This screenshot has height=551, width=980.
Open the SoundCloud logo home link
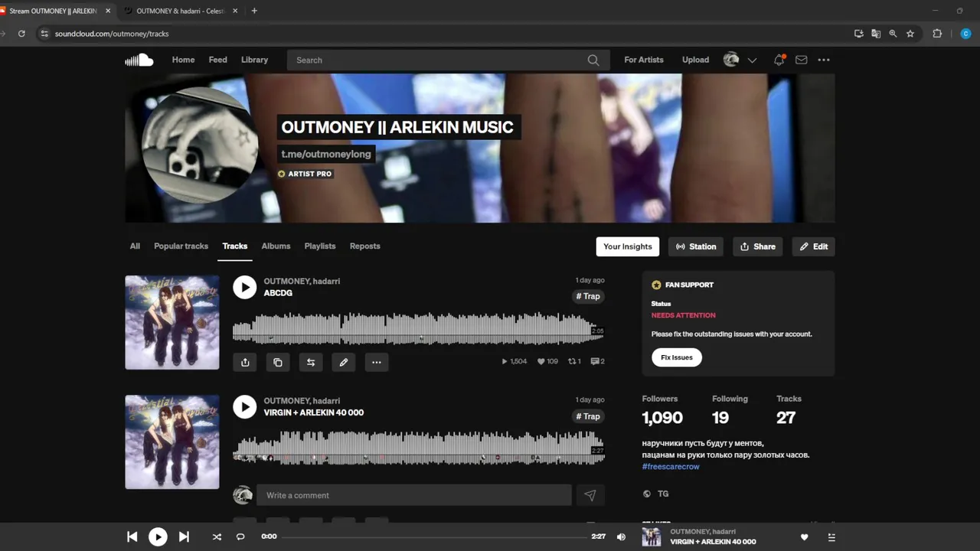tap(139, 60)
